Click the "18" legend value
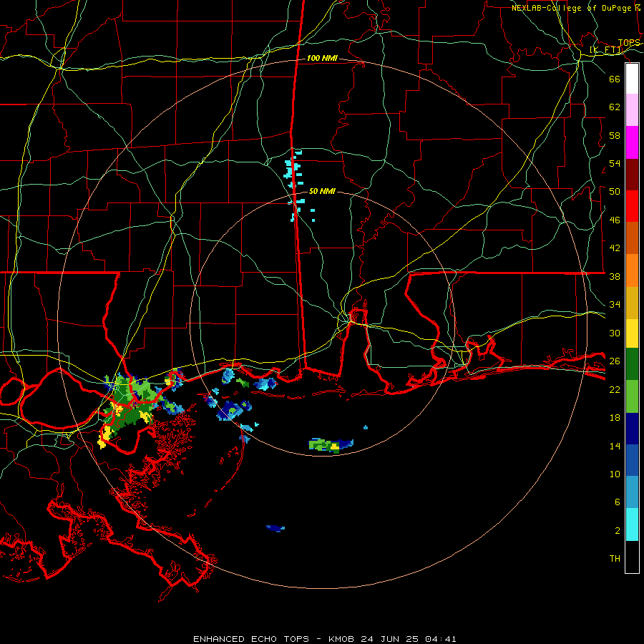The height and width of the screenshot is (644, 644). point(615,418)
